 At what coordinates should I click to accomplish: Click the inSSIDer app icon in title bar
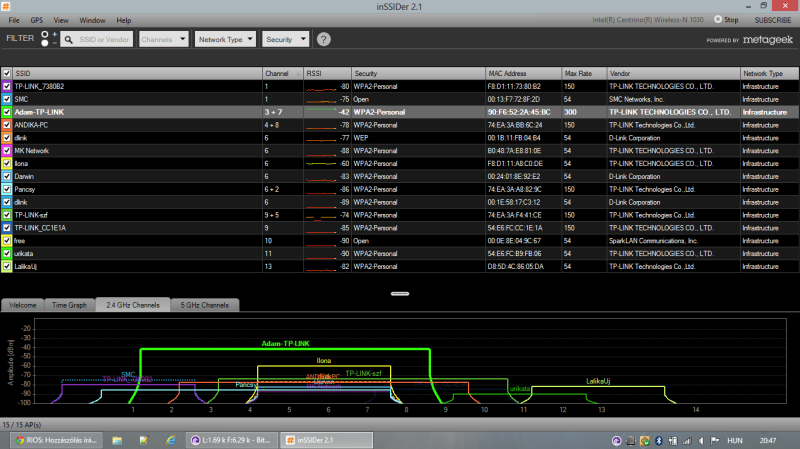pyautogui.click(x=6, y=6)
